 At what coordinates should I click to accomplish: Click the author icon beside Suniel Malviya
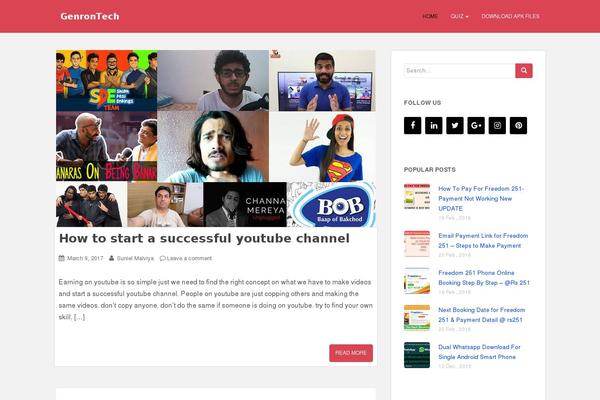click(111, 258)
